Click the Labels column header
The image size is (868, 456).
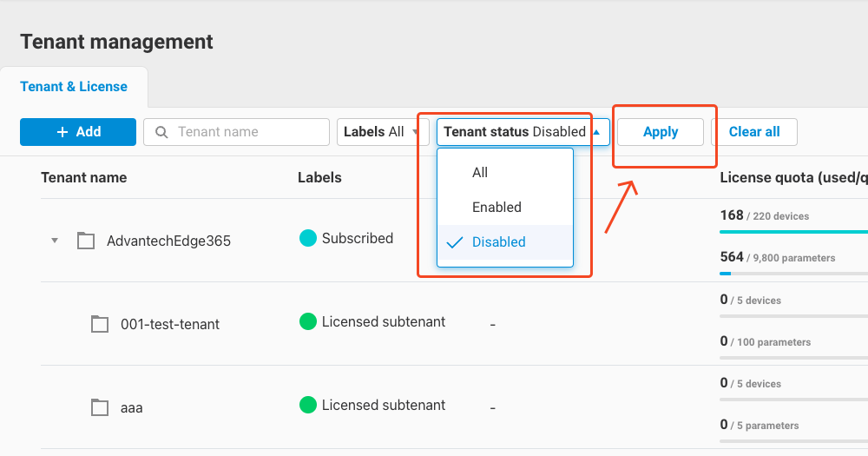319,177
